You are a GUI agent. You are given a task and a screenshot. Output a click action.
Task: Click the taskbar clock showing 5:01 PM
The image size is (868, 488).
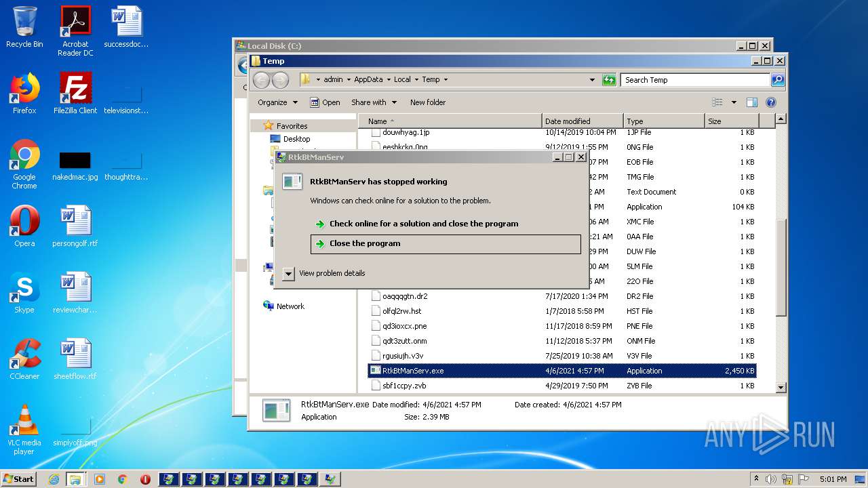[833, 479]
